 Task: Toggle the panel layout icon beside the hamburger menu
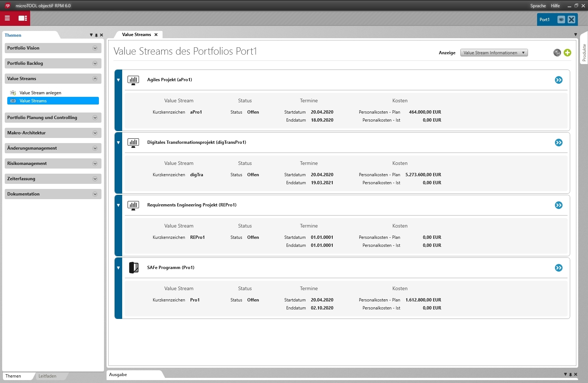[23, 18]
